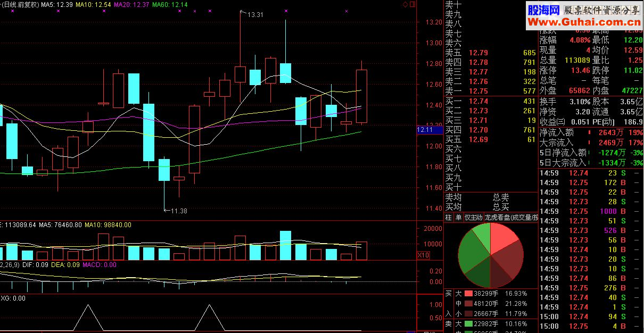Click the dark red 26667手 legend swatch
This screenshot has height=333, width=644.
coord(468,314)
